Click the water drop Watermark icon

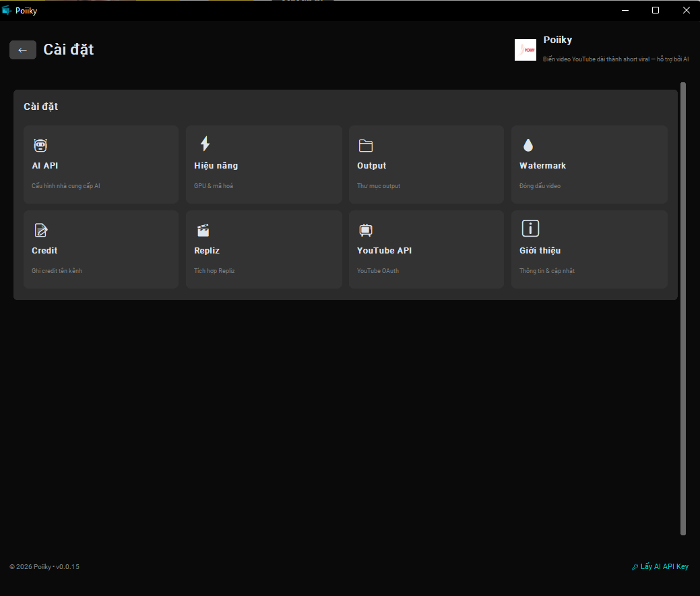[528, 145]
